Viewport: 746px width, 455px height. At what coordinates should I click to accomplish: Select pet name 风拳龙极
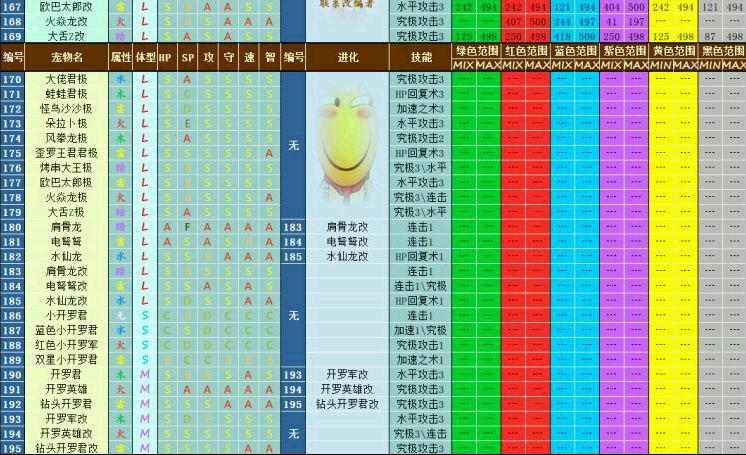(x=67, y=138)
